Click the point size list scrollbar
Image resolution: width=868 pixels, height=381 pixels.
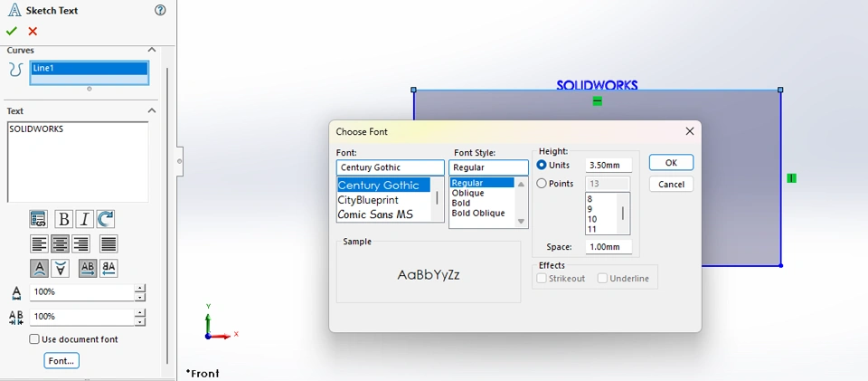click(x=623, y=214)
